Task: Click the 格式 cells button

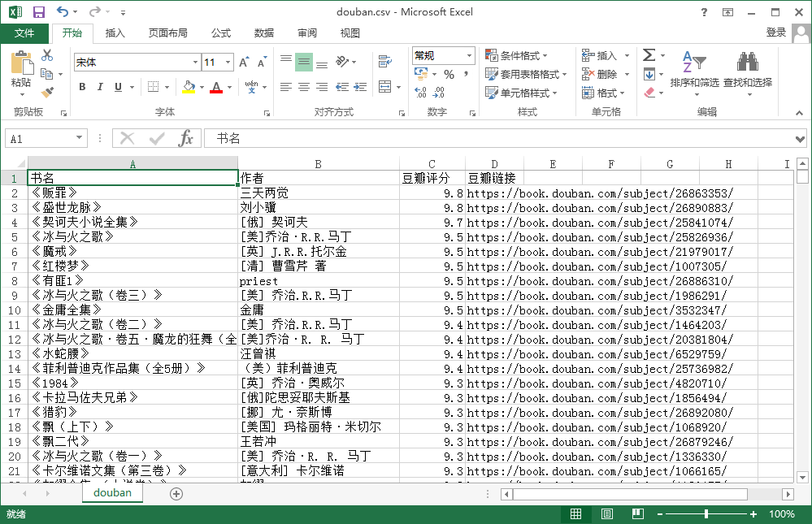Action: pos(603,93)
